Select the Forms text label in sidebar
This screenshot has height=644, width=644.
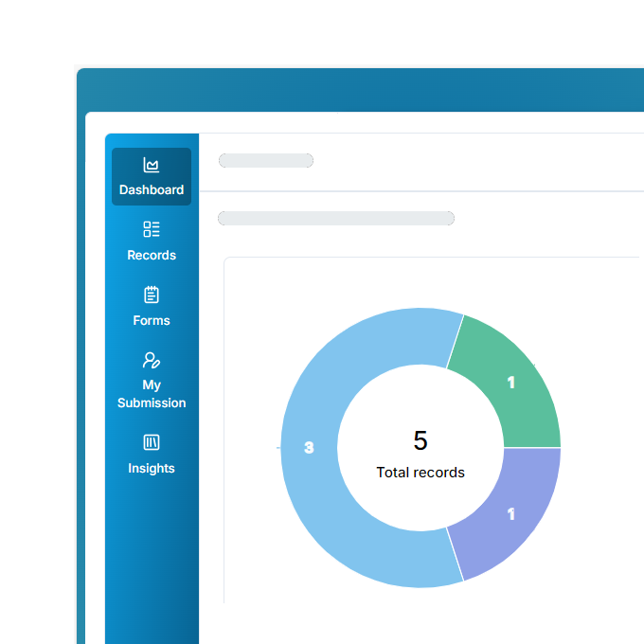click(x=152, y=320)
